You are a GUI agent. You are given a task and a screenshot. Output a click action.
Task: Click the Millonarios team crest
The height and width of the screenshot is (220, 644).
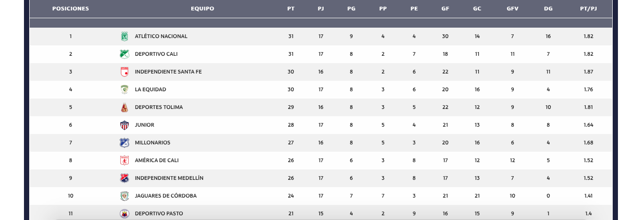point(124,143)
